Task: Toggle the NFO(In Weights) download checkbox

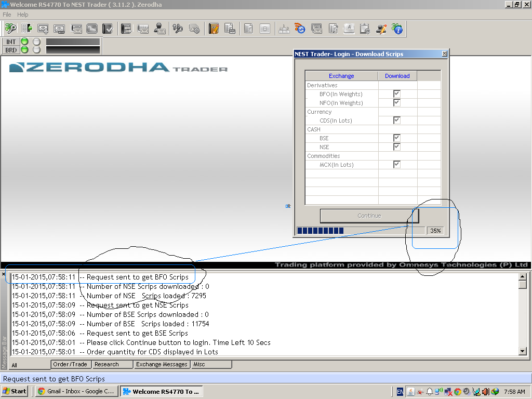Action: click(396, 102)
